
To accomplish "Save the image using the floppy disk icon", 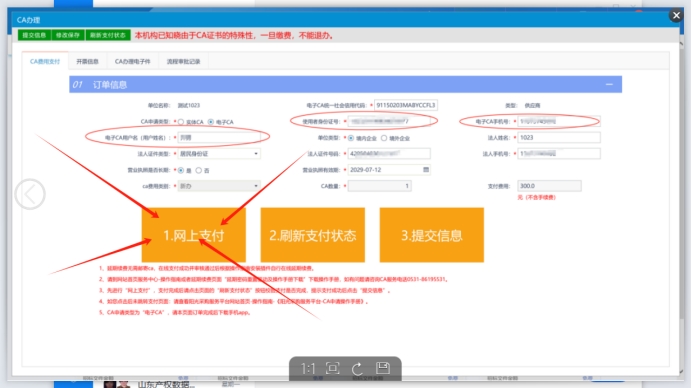I will 383,368.
